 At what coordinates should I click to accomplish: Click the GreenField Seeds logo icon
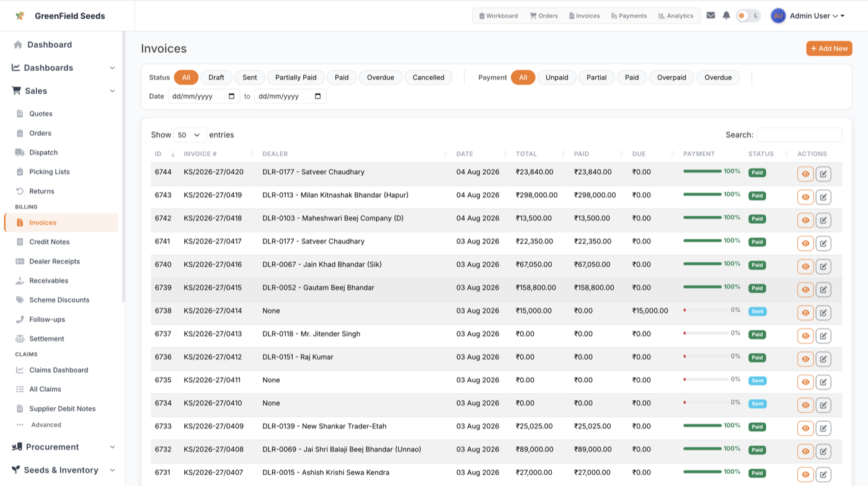click(20, 15)
